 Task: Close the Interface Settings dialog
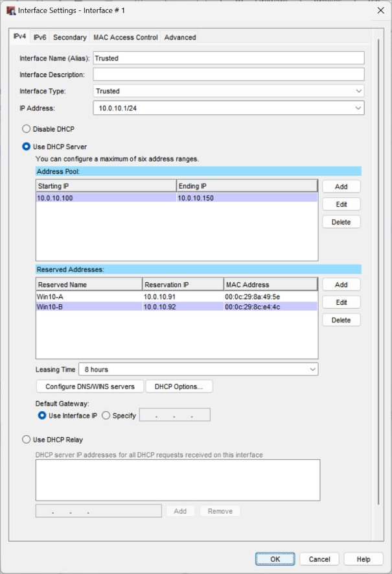tap(381, 10)
